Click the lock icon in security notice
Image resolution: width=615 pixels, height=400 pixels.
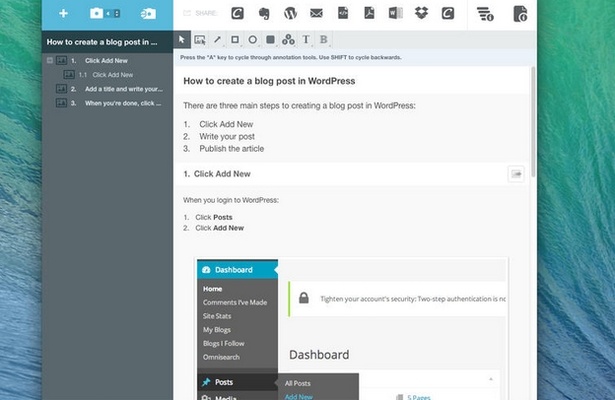pyautogui.click(x=304, y=298)
